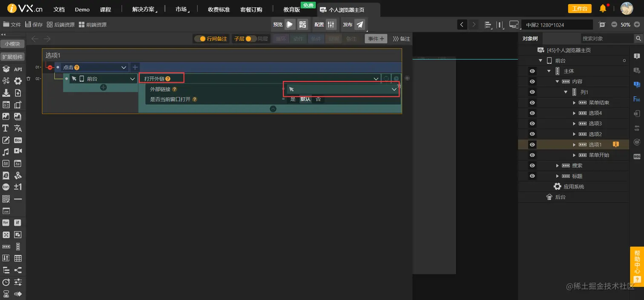
Task: Click the notification bell icon
Action: (x=603, y=9)
